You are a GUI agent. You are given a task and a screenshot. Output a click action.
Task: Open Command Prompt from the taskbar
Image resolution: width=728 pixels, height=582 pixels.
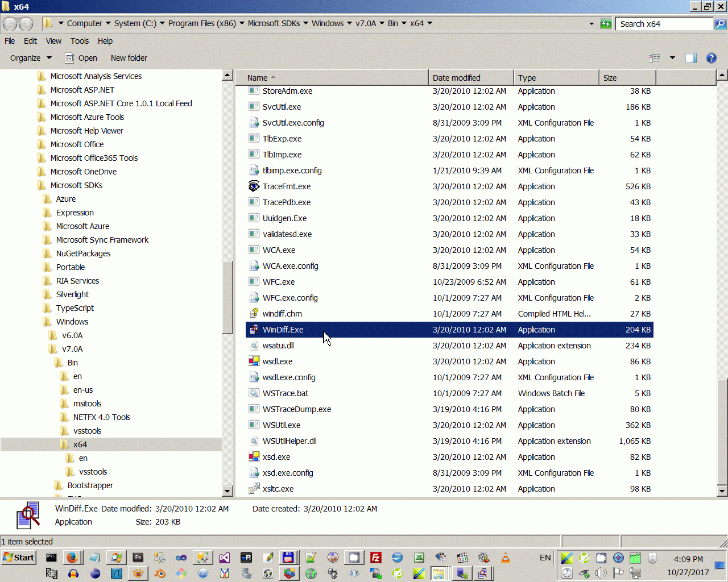pyautogui.click(x=51, y=558)
